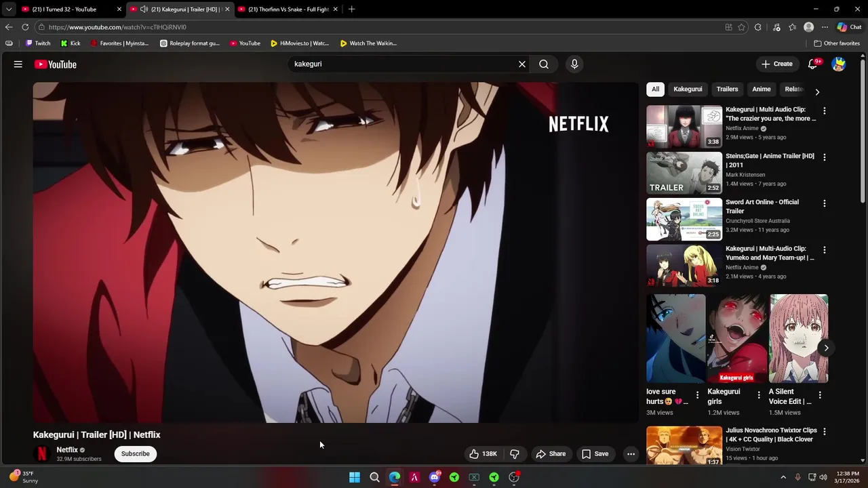Open Steins;Gate trailer thumbnail
868x488 pixels.
click(684, 173)
